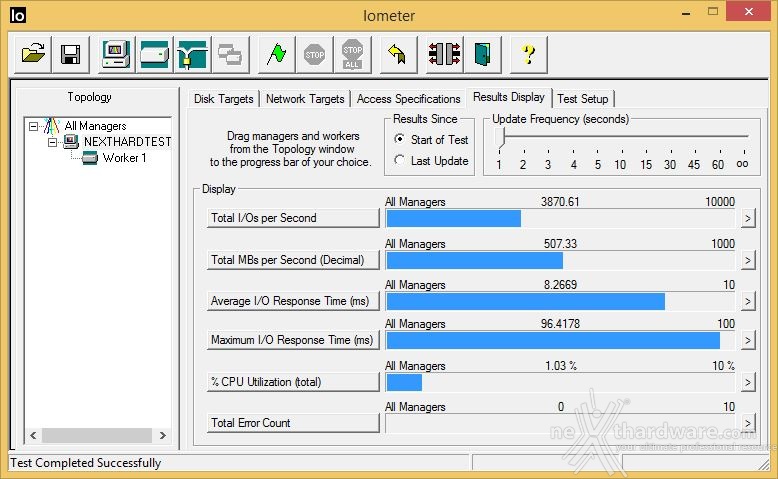Click the 507.33 MBs value
This screenshot has height=479, width=778.
560,244
